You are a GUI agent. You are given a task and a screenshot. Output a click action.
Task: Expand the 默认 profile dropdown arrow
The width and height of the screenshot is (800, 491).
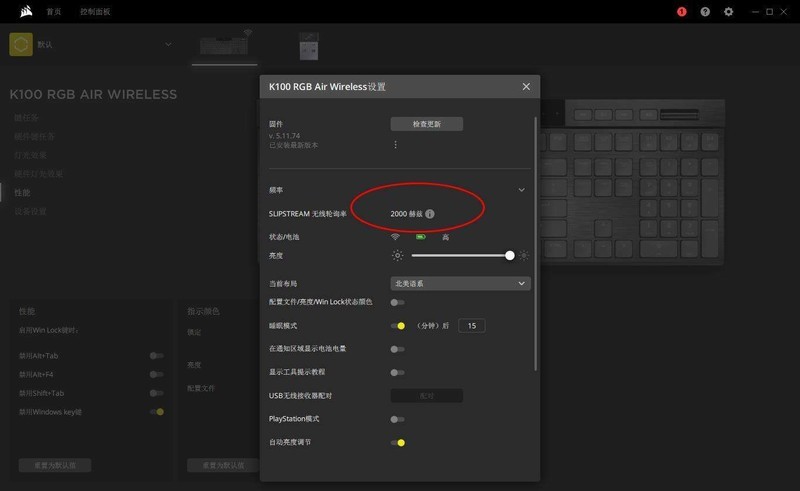(168, 44)
